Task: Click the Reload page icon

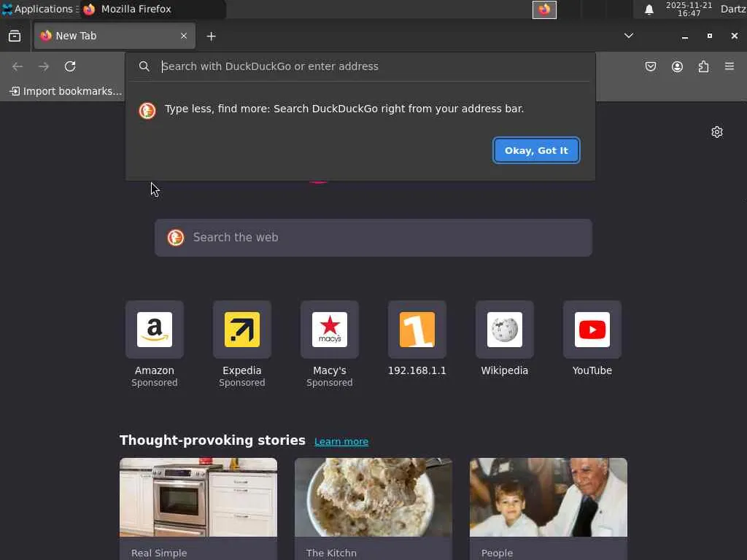Action: pyautogui.click(x=70, y=66)
